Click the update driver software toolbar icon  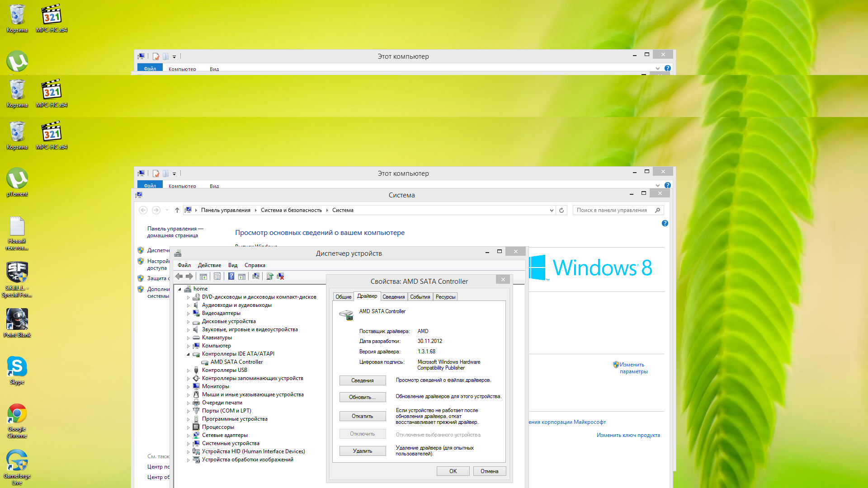point(269,276)
